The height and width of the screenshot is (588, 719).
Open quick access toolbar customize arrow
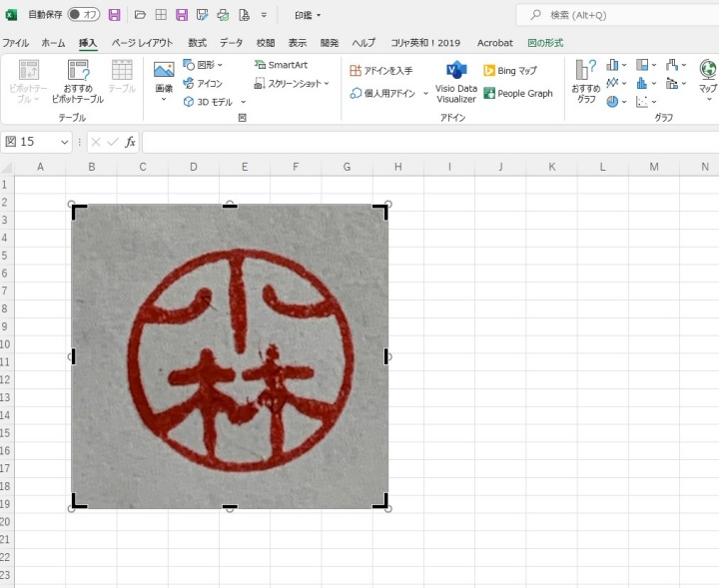pyautogui.click(x=264, y=15)
